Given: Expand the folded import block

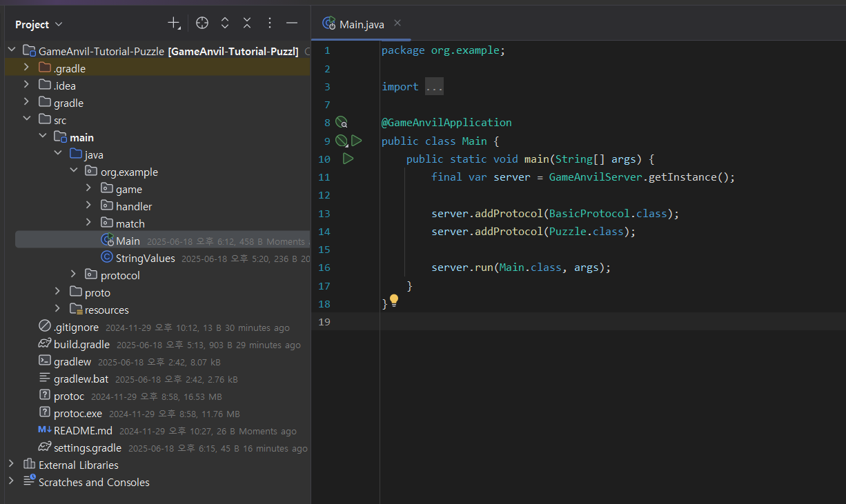Looking at the screenshot, I should point(434,87).
